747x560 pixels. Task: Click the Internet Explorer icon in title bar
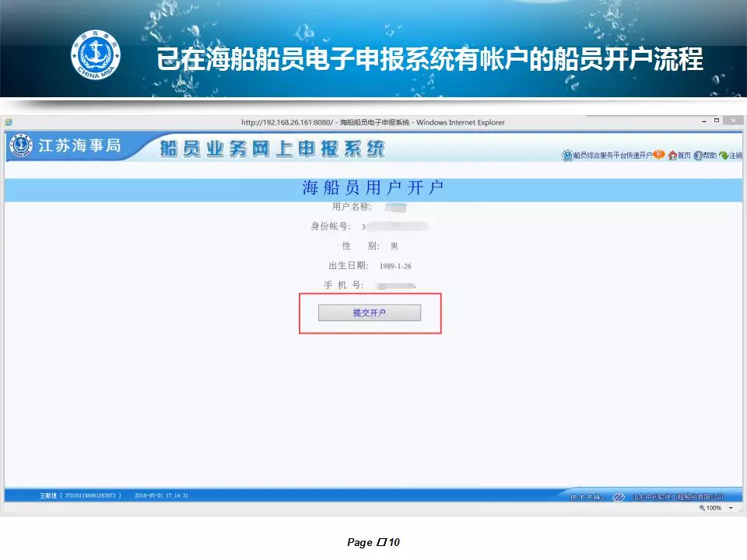(x=9, y=122)
